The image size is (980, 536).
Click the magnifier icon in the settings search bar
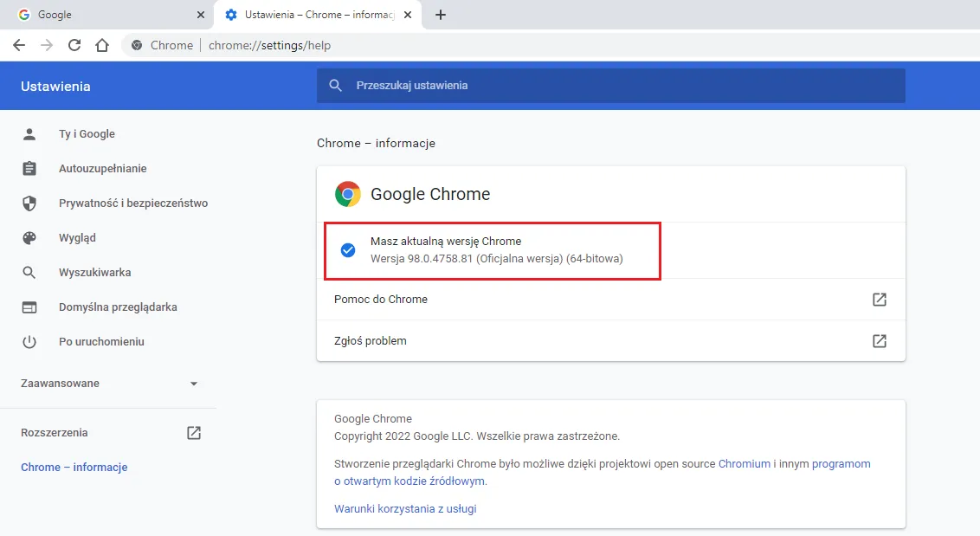point(336,86)
